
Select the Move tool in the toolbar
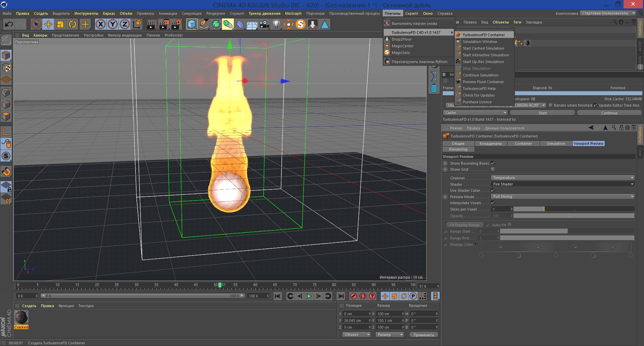pyautogui.click(x=48, y=24)
